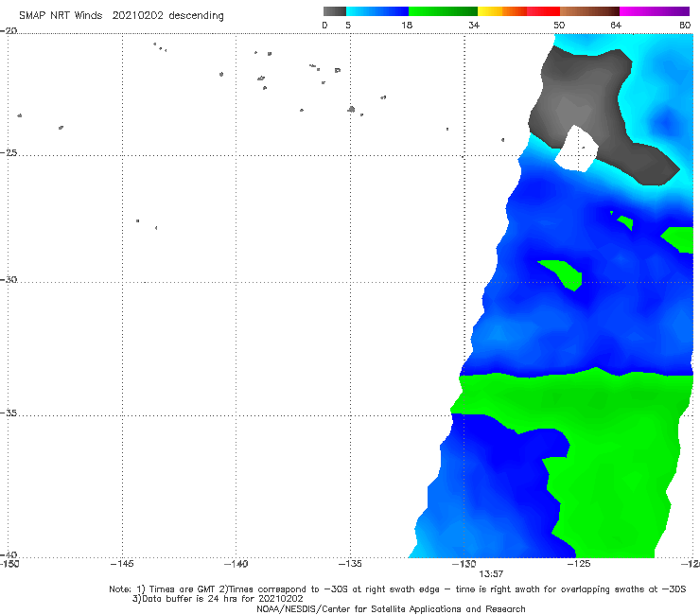Click the '-135' longitude axis label
The height and width of the screenshot is (615, 700).
(350, 564)
